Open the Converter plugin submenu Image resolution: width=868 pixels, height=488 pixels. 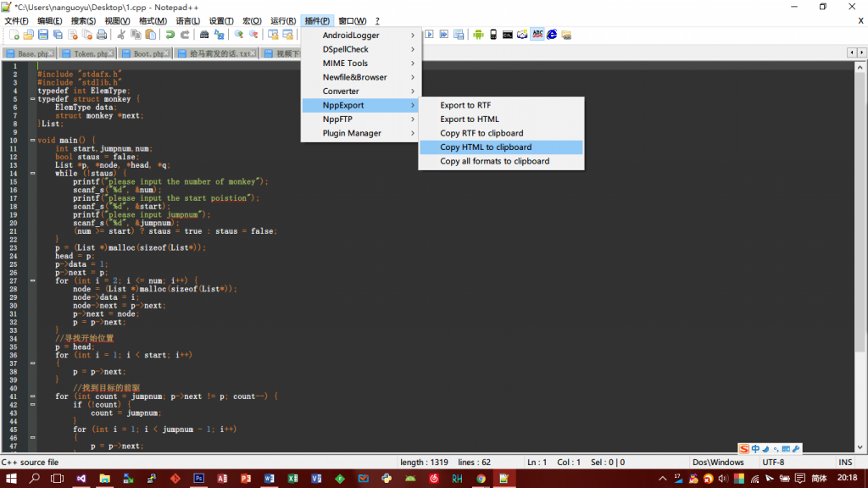coord(361,91)
